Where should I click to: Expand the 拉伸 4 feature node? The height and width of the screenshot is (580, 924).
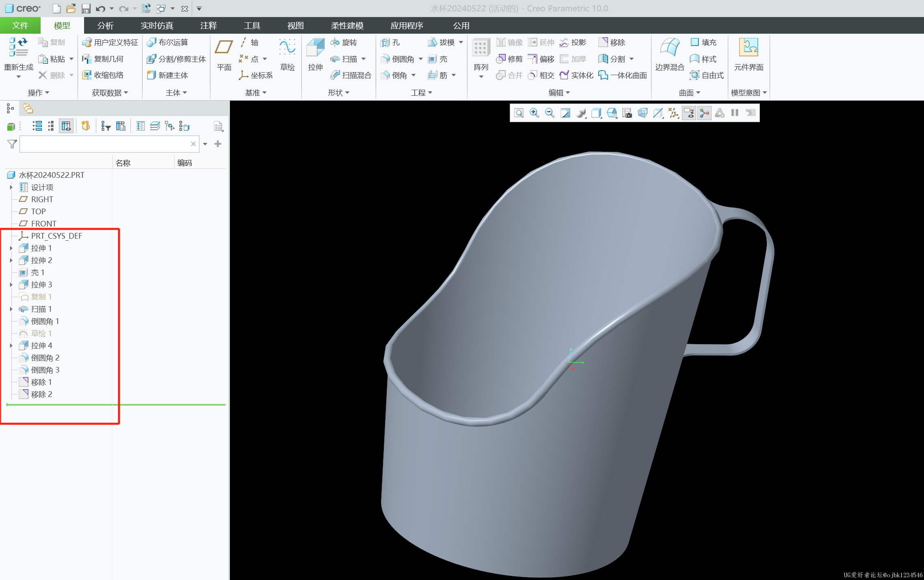[x=11, y=346]
